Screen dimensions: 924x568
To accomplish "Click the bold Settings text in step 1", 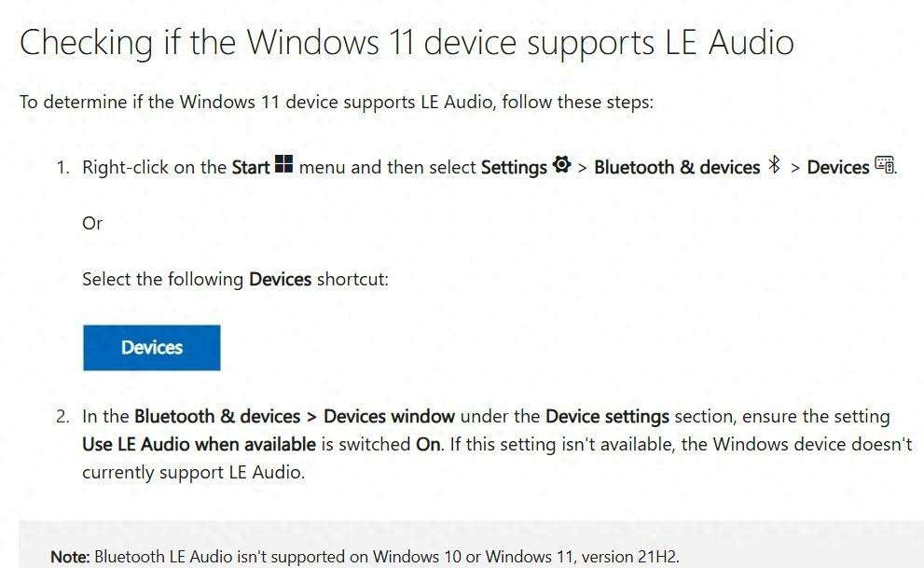I will pyautogui.click(x=514, y=168).
